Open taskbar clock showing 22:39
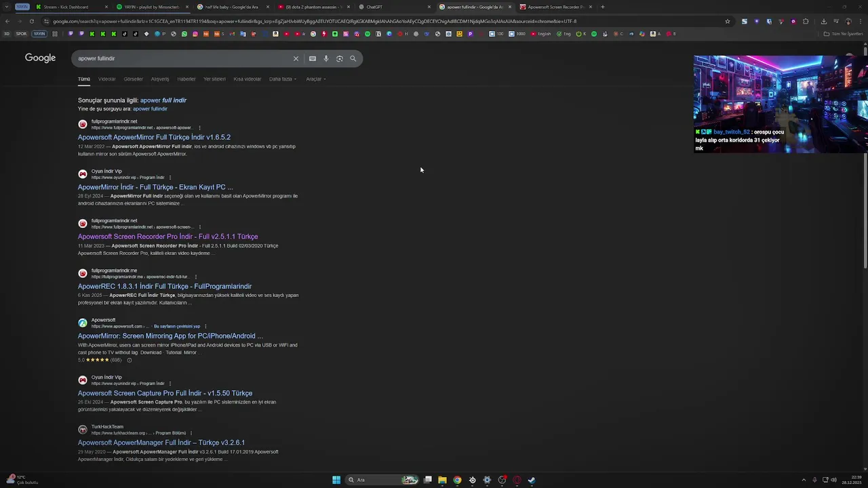The height and width of the screenshot is (488, 868). [x=851, y=480]
